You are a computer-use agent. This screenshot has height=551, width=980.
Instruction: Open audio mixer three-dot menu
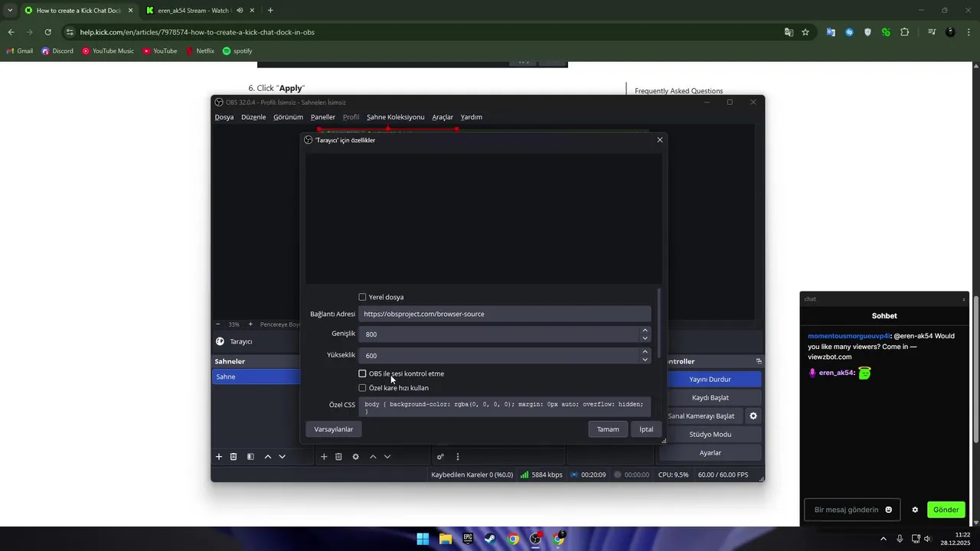[458, 457]
